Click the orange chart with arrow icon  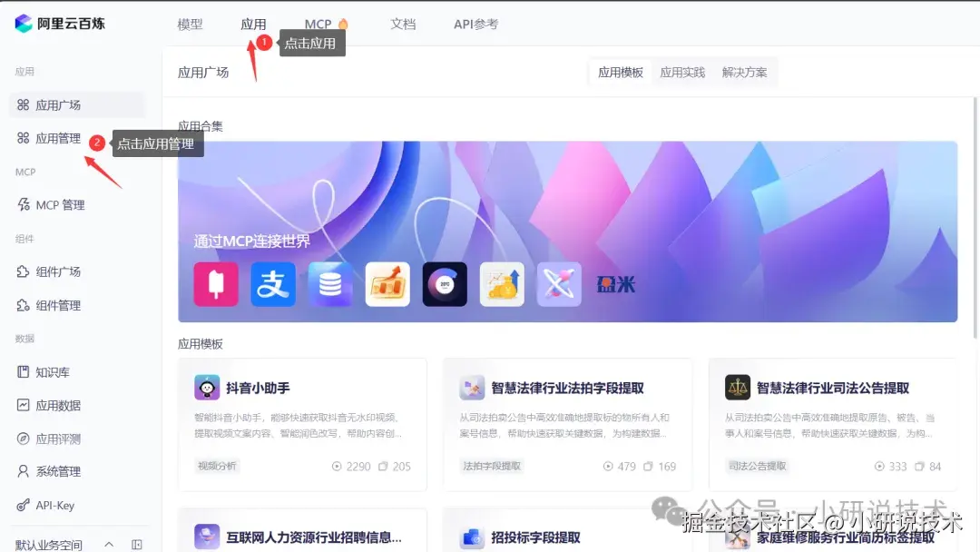point(387,284)
